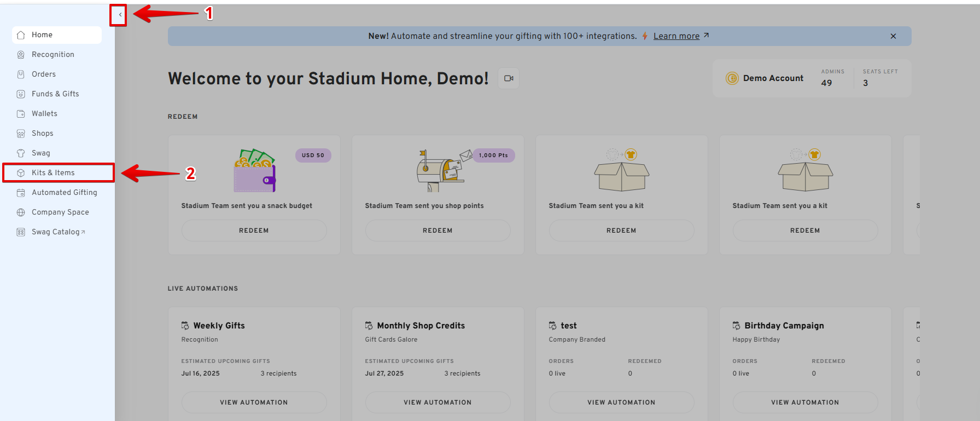Viewport: 980px width, 421px height.
Task: Go to Company Space
Action: pos(60,212)
